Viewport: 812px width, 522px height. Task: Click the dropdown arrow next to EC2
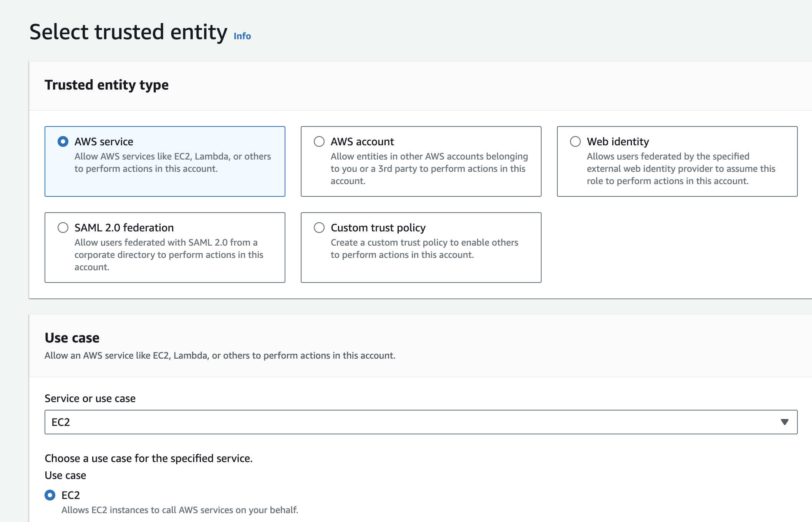pos(784,422)
